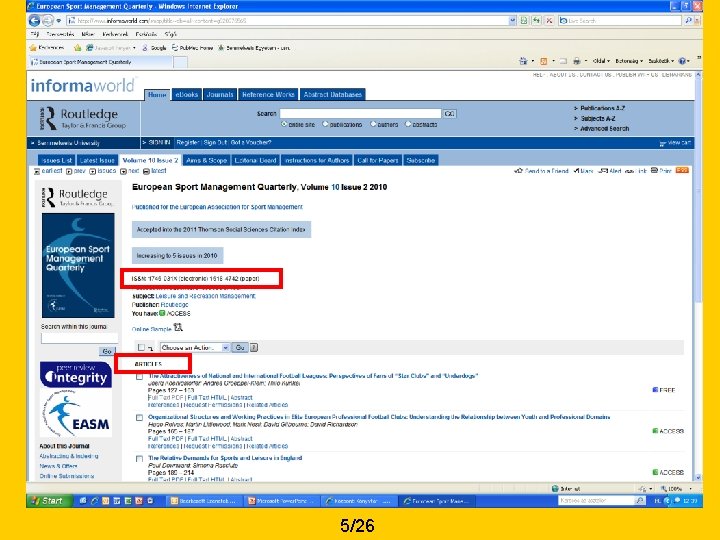Click the Subscribe tab link
720x540 pixels.
[x=420, y=160]
